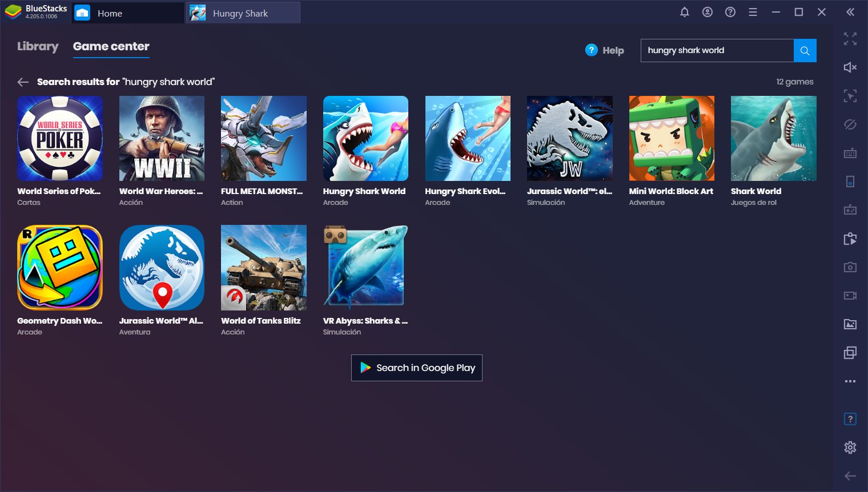Toggle fullscreen mode in sidebar
868x492 pixels.
[850, 39]
